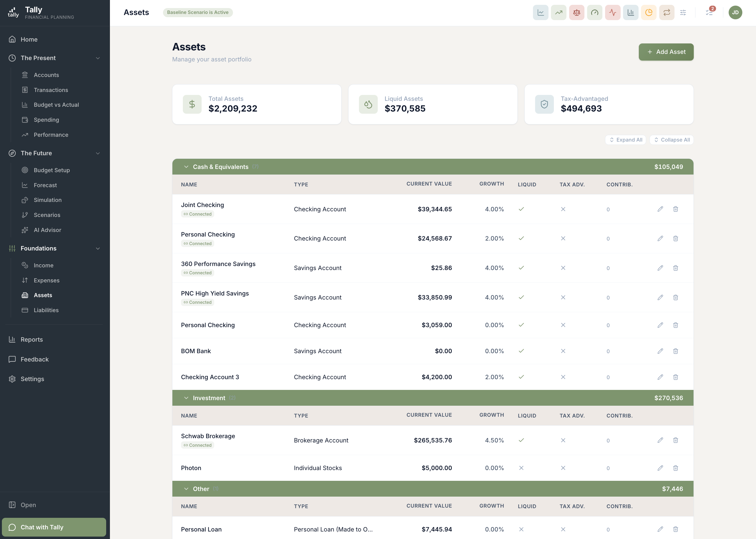
Task: Collapse the Cash & Equivalents section
Action: coord(186,167)
